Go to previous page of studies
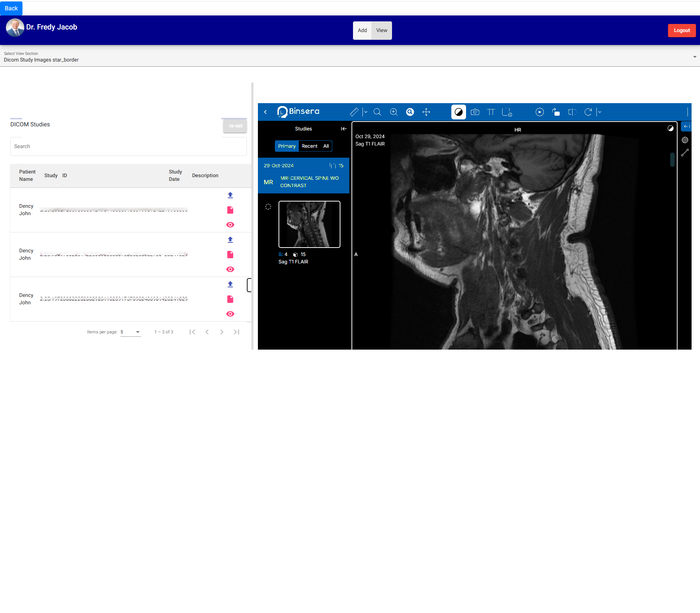This screenshot has width=700, height=613. [207, 332]
